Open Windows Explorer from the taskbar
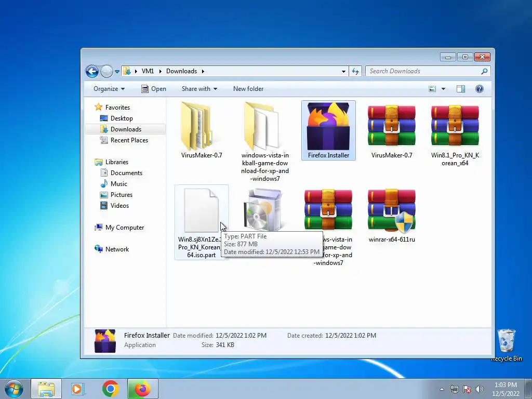 click(x=46, y=389)
